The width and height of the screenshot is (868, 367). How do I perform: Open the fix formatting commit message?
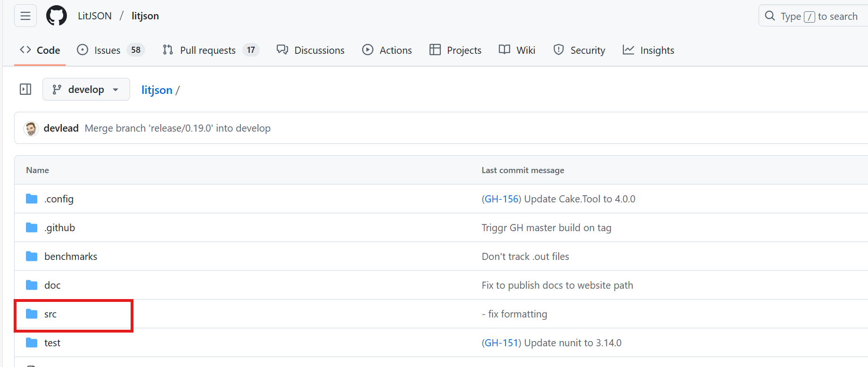(x=514, y=314)
